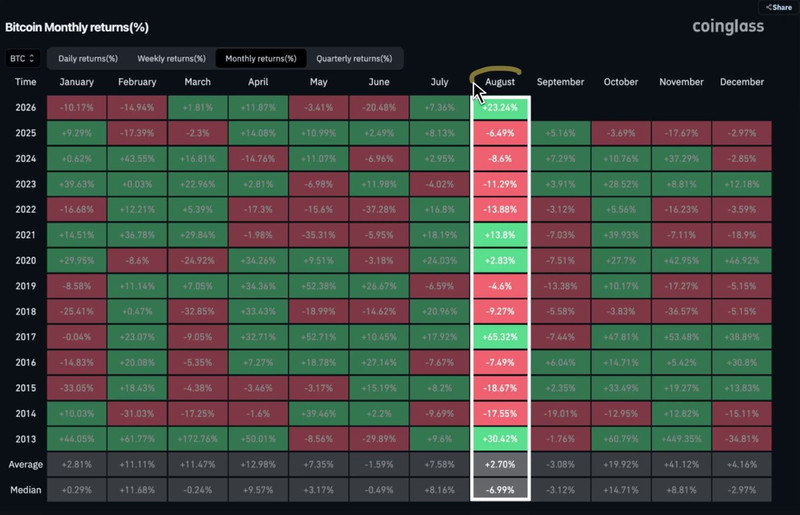Image resolution: width=800 pixels, height=515 pixels.
Task: Click the 2013 March +172.76% cell
Action: [197, 439]
